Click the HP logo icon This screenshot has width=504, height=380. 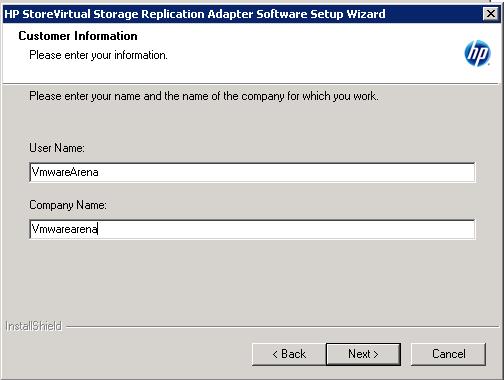(477, 53)
